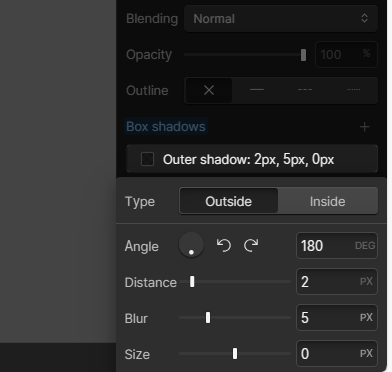
Task: Click the Blur slider handle
Action: click(x=208, y=318)
